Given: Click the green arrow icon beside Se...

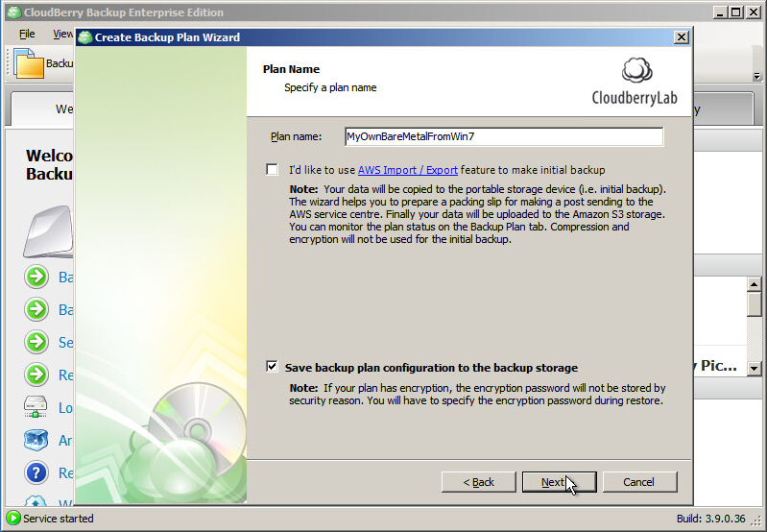Looking at the screenshot, I should click(36, 342).
